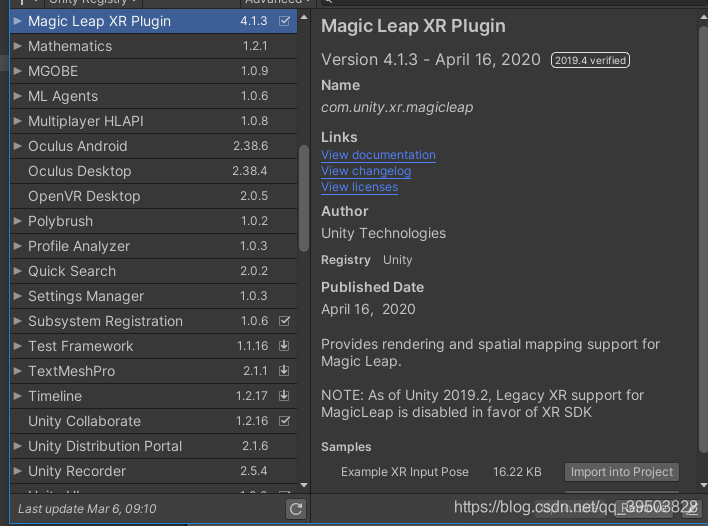Screen dimensions: 708x526
Task: Select Unity Recorder package row
Action: point(154,471)
